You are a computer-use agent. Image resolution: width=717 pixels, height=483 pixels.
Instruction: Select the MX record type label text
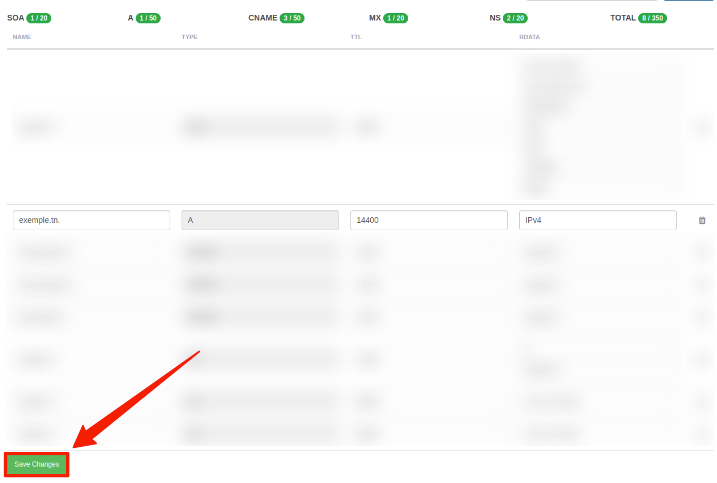(376, 18)
